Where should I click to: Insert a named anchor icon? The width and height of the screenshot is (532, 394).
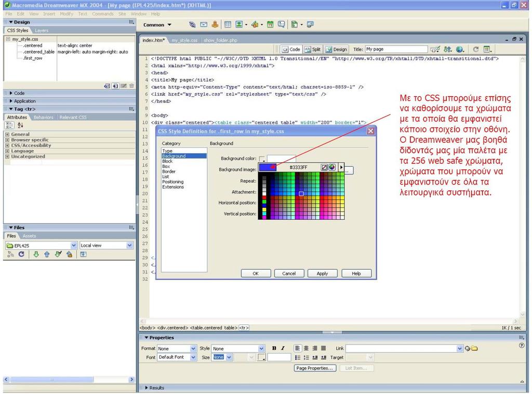(215, 24)
